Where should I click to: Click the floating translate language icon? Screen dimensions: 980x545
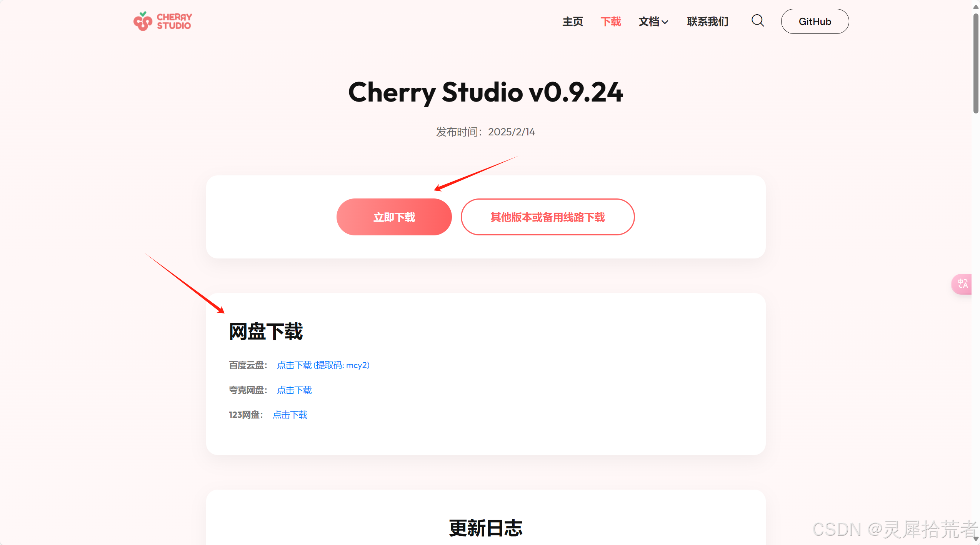tap(963, 284)
